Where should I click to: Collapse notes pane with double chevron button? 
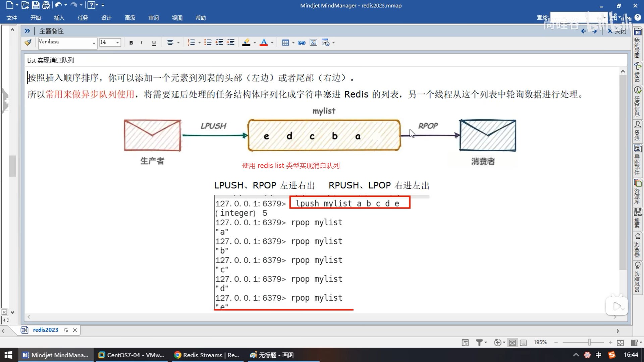(28, 31)
